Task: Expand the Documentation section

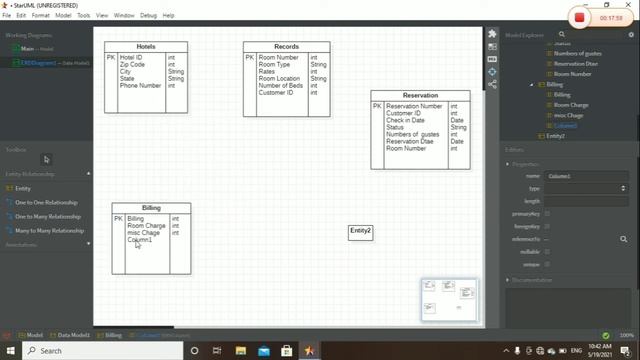Action: [507, 280]
